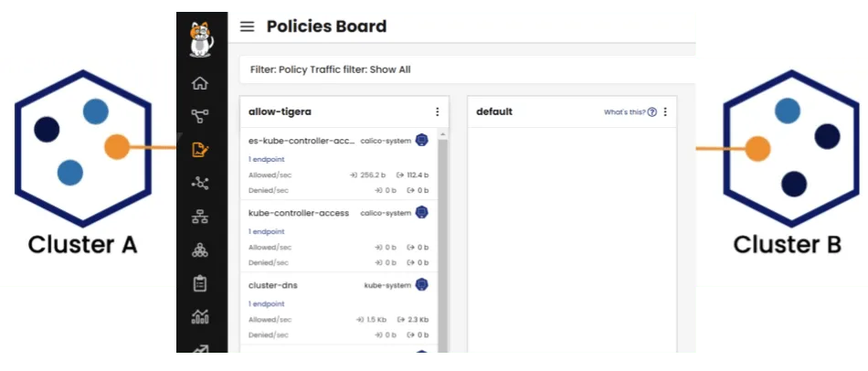This screenshot has height=371, width=868.
Task: Select the default tier title
Action: (x=494, y=111)
